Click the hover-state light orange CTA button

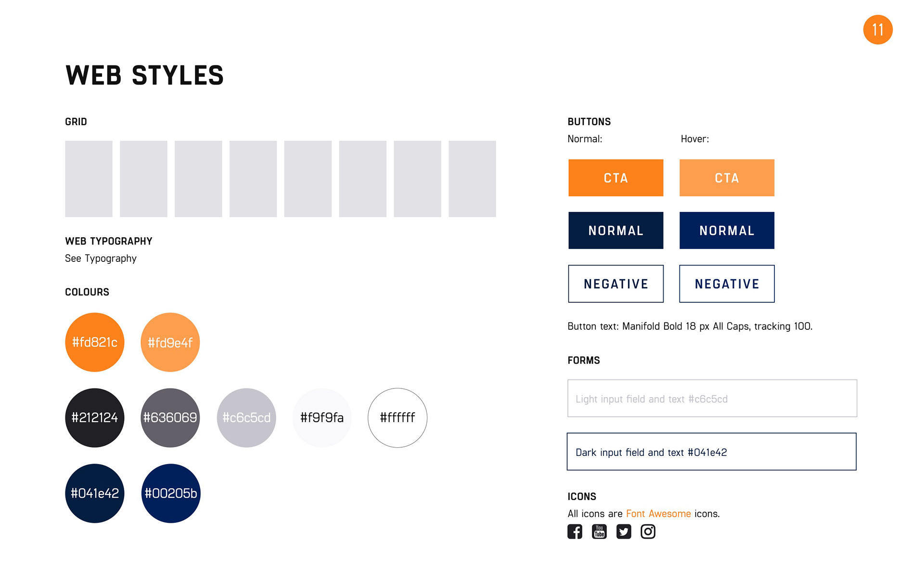pyautogui.click(x=727, y=178)
